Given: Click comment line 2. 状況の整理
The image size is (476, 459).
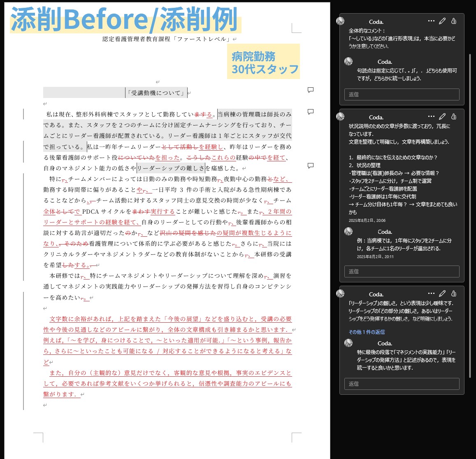Looking at the screenshot, I should tap(364, 165).
